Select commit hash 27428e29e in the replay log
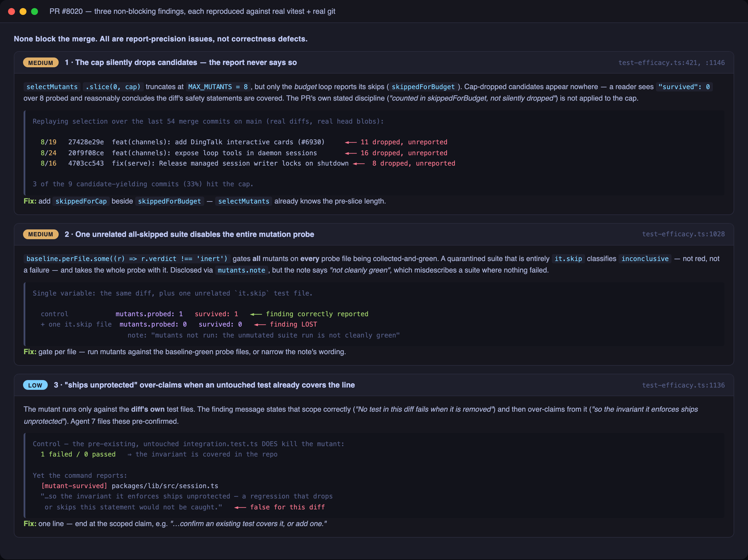Screen dimensions: 748x560 [x=86, y=142]
